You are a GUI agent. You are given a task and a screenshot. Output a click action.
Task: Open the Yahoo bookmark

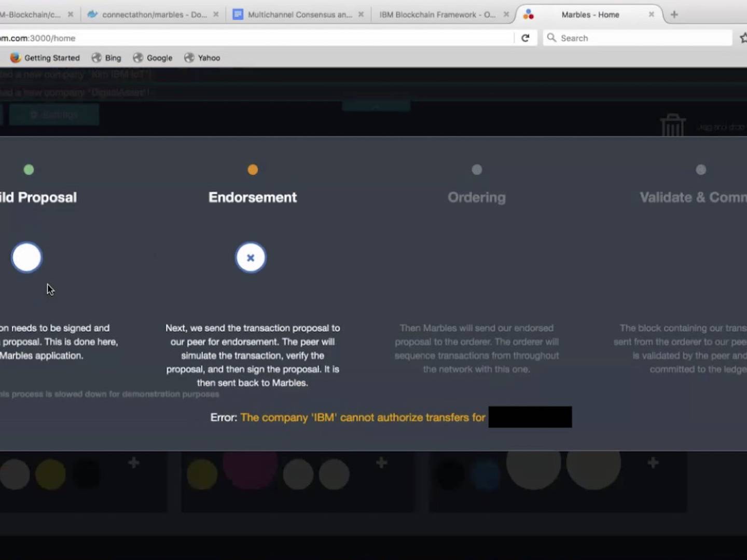coord(202,58)
